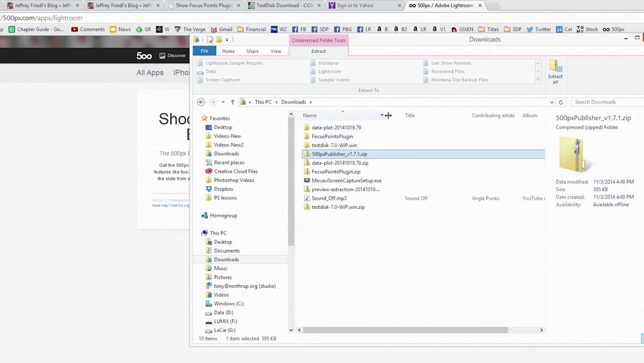The image size is (644, 363).
Task: Open The Verge bookmark
Action: coord(191,30)
